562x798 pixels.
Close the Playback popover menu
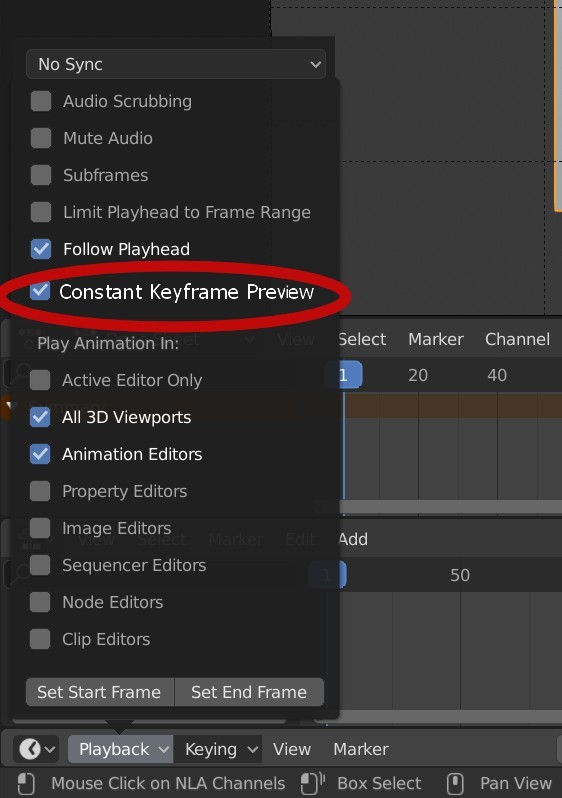tap(120, 749)
